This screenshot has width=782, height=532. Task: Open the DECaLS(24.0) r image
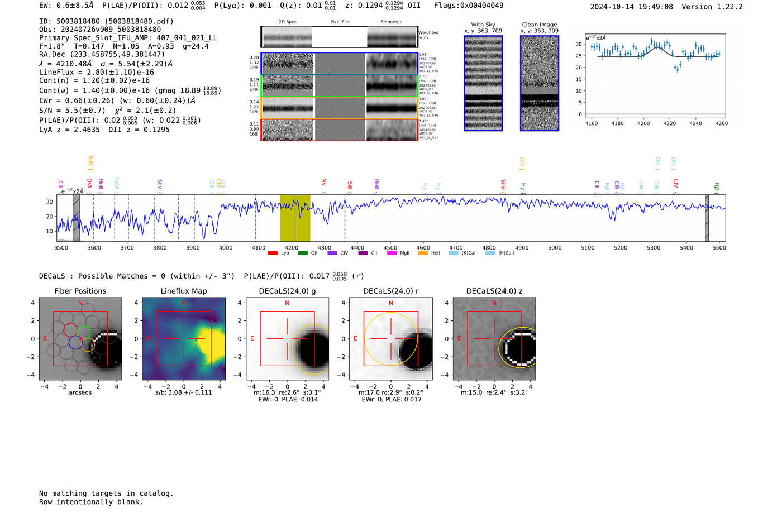tap(390, 339)
